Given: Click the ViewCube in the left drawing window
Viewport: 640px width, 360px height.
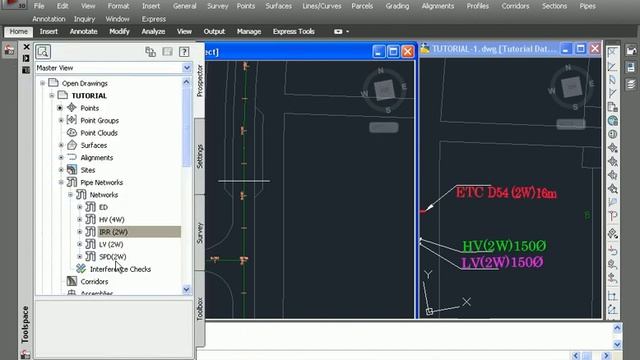Looking at the screenshot, I should (x=384, y=90).
